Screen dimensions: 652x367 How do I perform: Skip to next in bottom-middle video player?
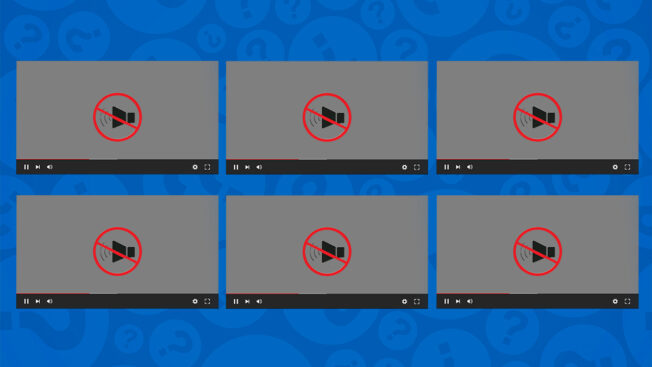247,301
